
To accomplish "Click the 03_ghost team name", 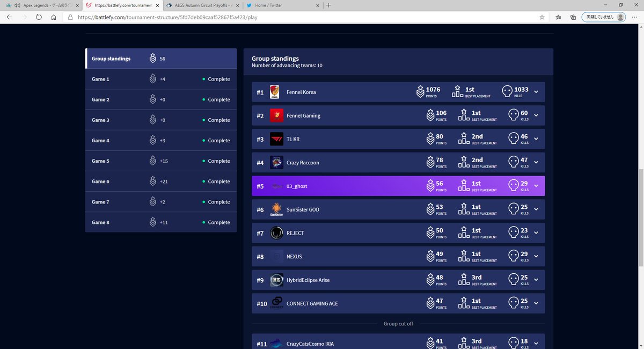I will pos(297,186).
